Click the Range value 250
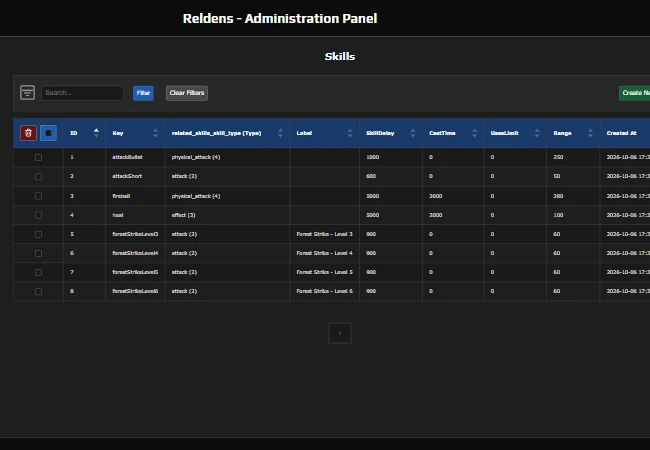Image resolution: width=650 pixels, height=450 pixels. tap(558, 157)
